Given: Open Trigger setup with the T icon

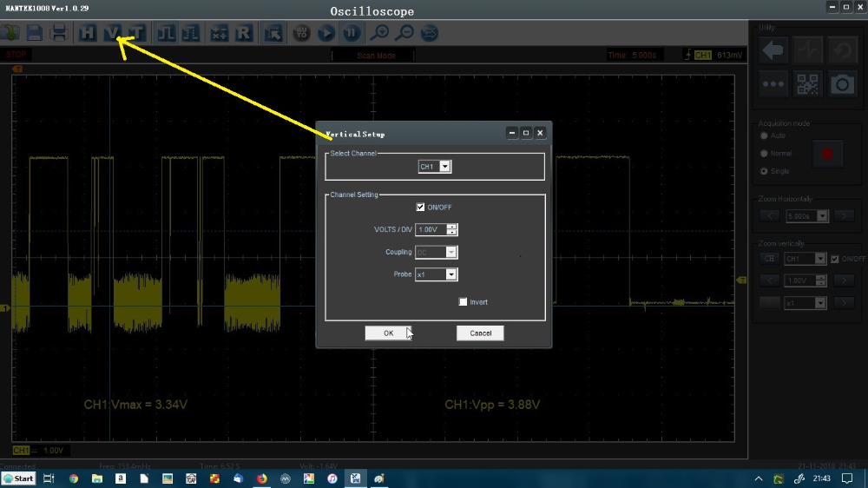Looking at the screenshot, I should (136, 34).
